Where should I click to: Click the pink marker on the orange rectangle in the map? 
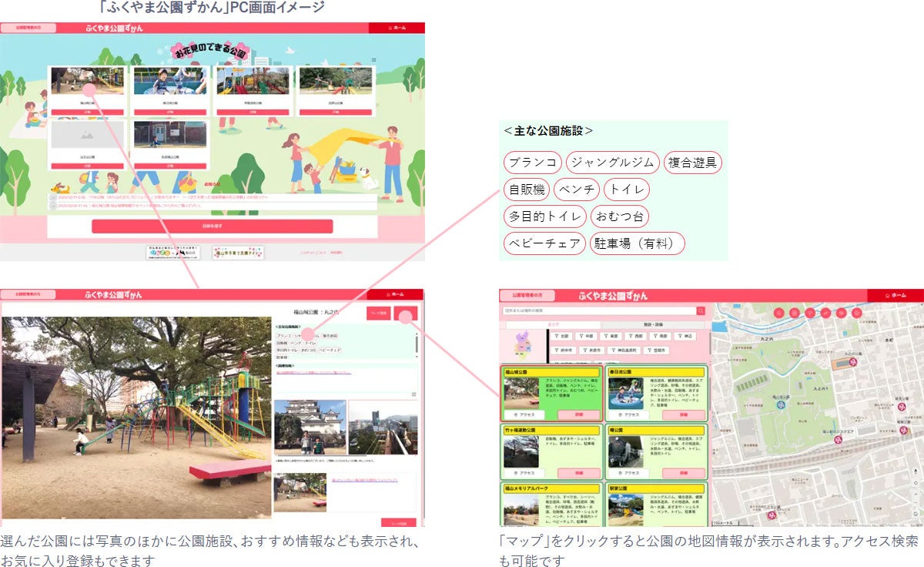[853, 362]
